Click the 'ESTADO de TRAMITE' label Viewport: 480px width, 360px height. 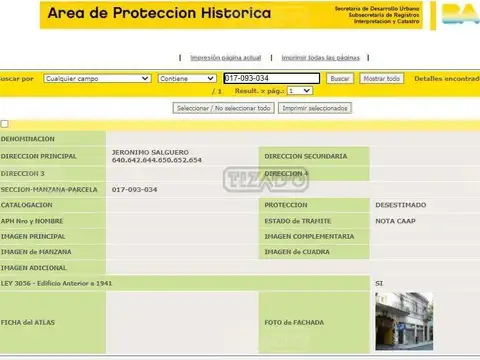[x=298, y=221]
